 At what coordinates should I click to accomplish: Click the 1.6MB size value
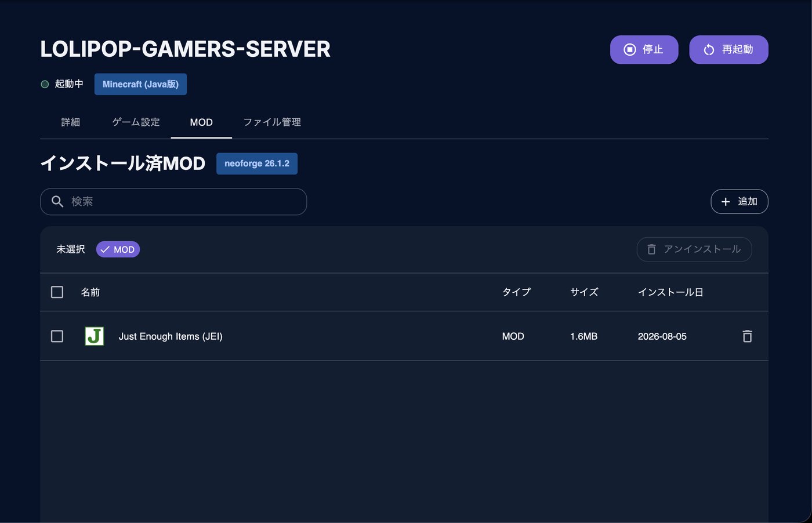coord(583,336)
